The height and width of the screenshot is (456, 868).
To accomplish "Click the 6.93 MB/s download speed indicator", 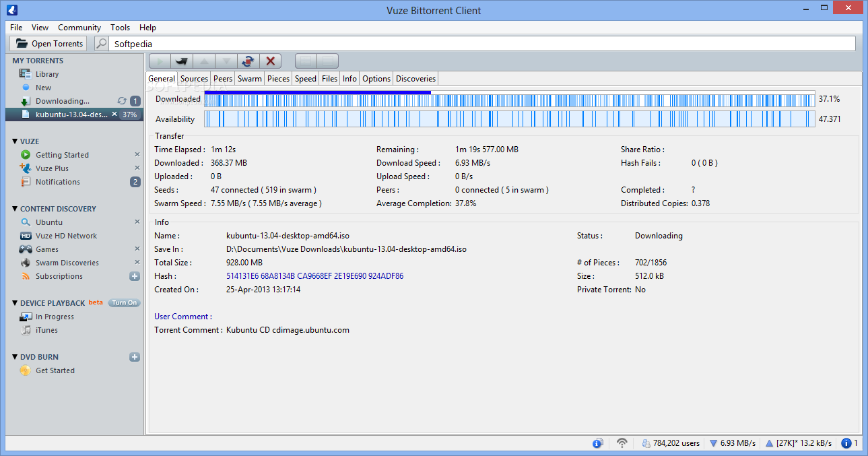I will click(x=732, y=443).
